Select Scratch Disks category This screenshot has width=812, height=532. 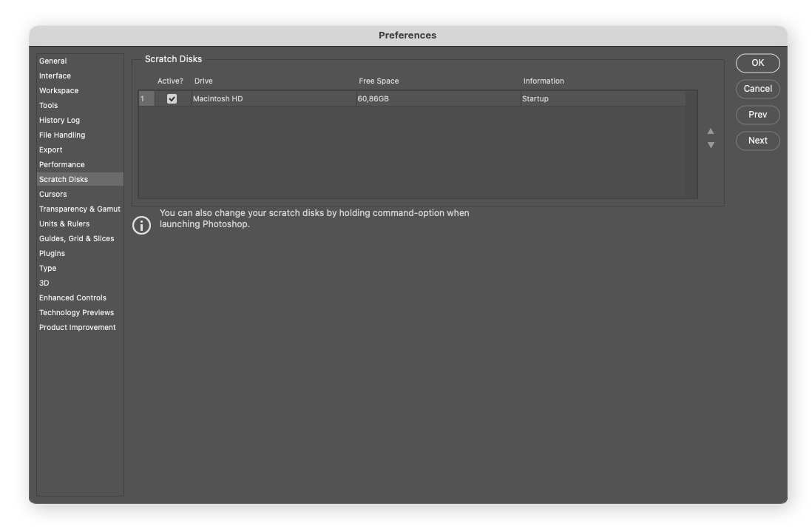tap(81, 179)
